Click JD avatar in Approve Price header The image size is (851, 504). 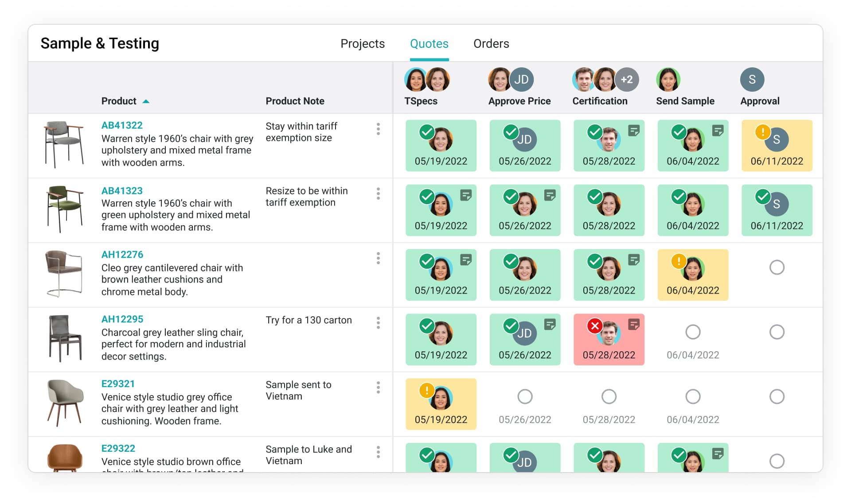pyautogui.click(x=521, y=80)
